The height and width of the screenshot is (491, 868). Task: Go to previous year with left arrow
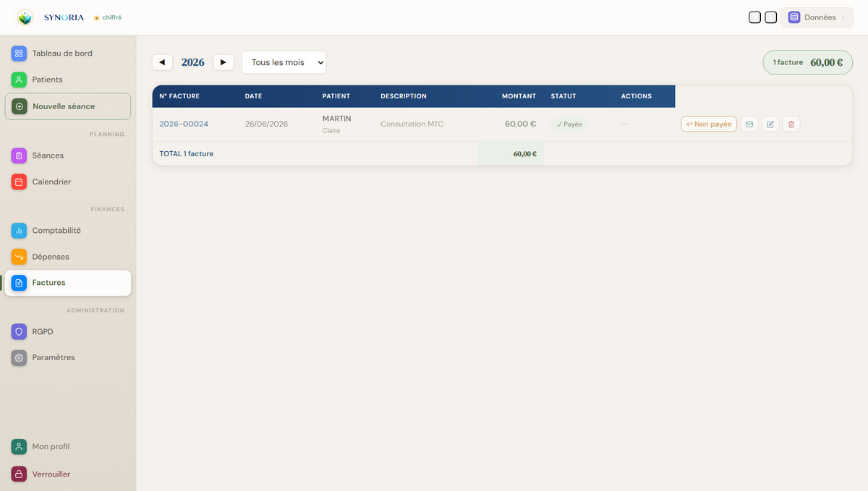point(162,62)
